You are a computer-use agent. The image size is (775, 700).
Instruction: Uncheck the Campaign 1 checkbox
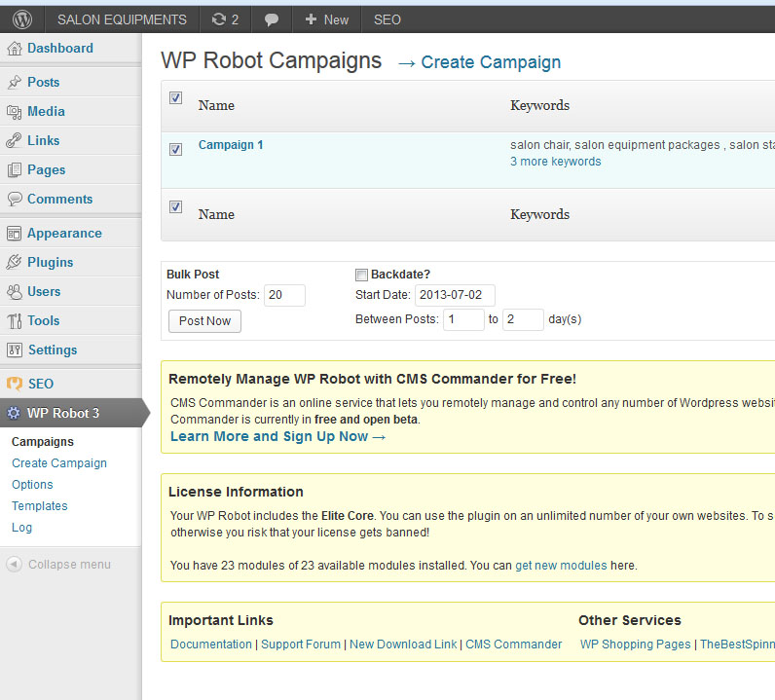click(175, 149)
